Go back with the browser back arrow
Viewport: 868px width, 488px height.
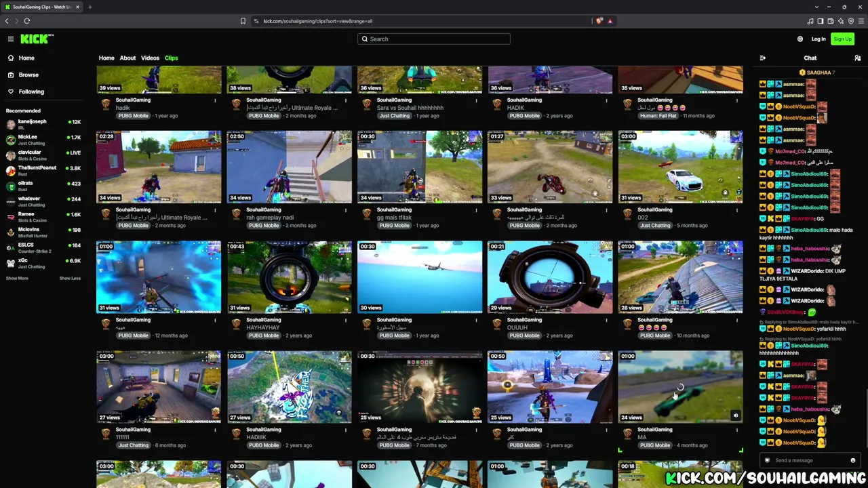coord(7,21)
